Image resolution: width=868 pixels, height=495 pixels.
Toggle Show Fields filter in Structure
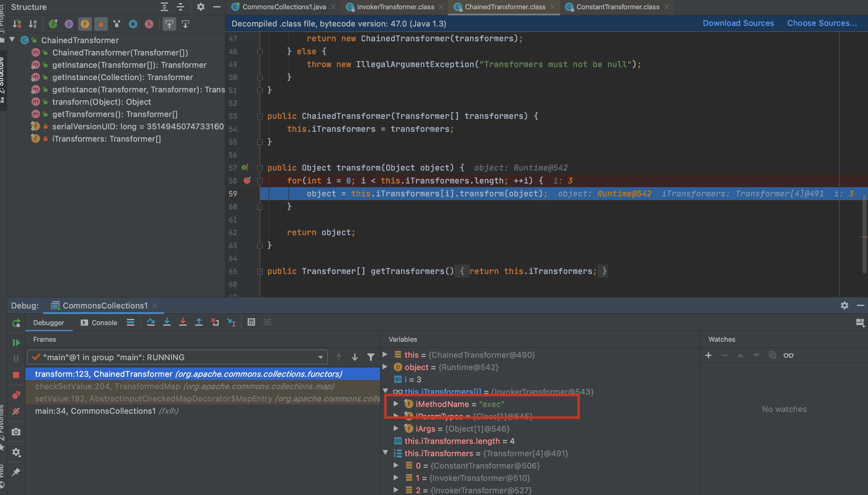(x=85, y=24)
